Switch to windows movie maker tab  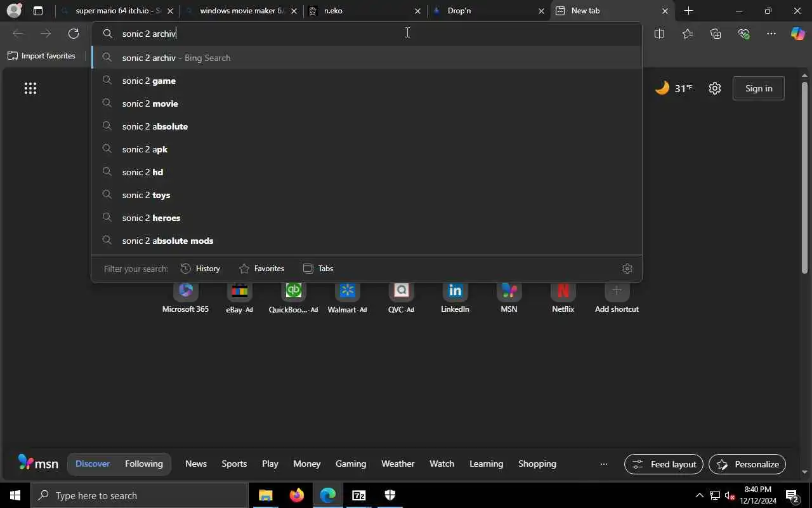pos(241,11)
